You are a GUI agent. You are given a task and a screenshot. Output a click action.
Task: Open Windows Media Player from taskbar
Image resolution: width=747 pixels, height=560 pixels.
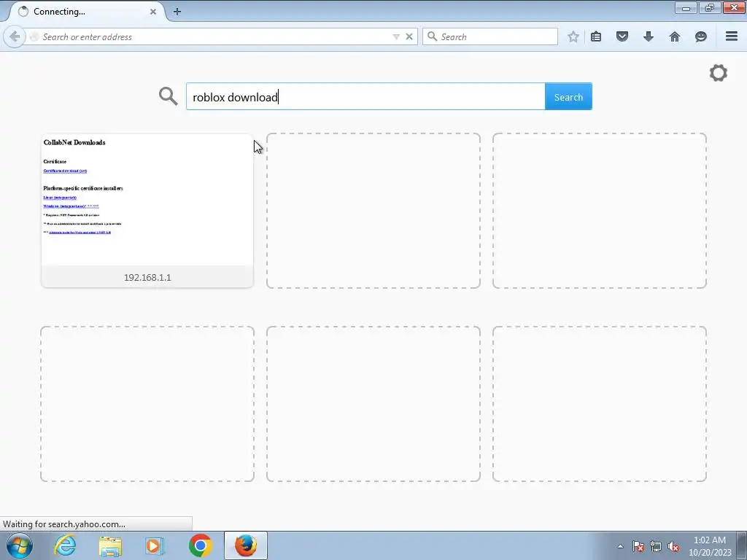tap(155, 545)
